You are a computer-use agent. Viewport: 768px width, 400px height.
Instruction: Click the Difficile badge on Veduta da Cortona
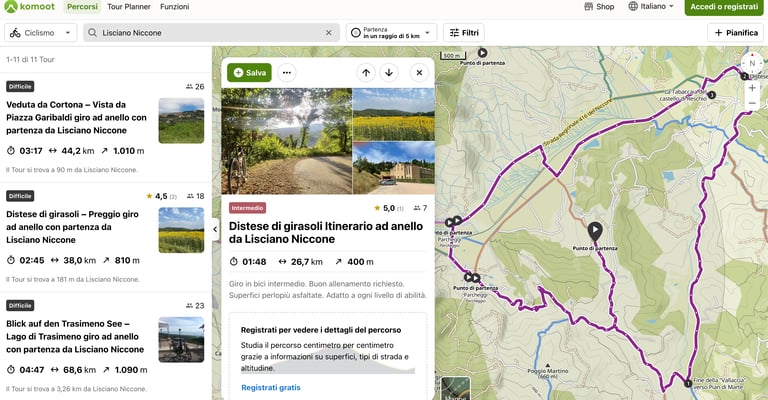(x=20, y=87)
